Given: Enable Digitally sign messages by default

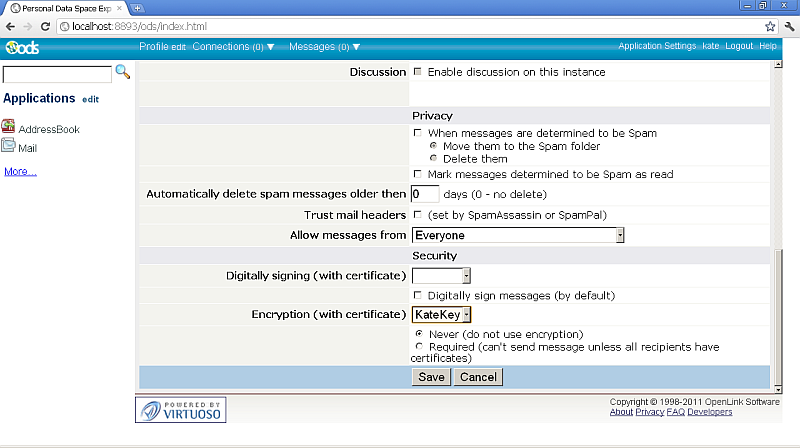Looking at the screenshot, I should tap(418, 295).
